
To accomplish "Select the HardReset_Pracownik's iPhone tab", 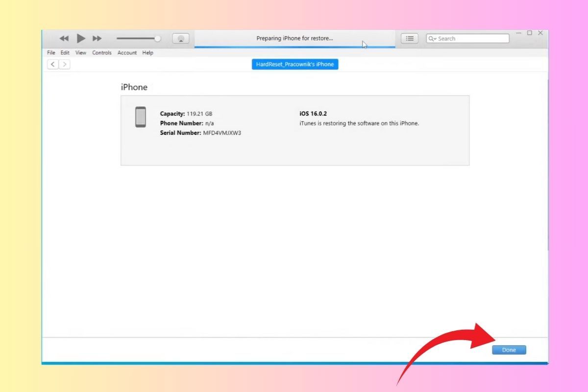I will click(295, 64).
